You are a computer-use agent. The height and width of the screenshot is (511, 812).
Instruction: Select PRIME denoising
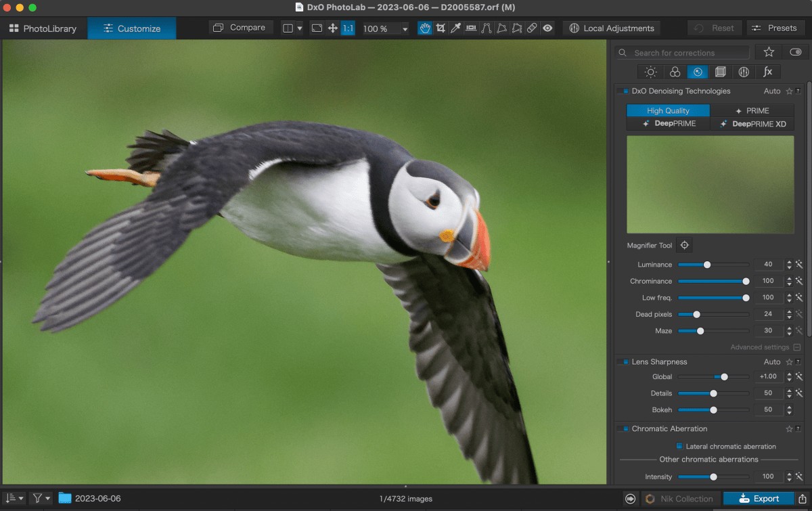(x=752, y=110)
